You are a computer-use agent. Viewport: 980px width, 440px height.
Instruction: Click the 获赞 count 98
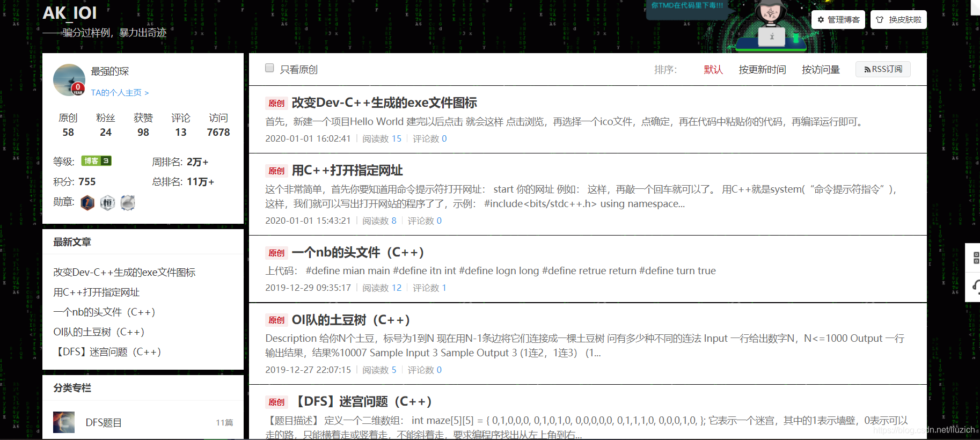143,133
